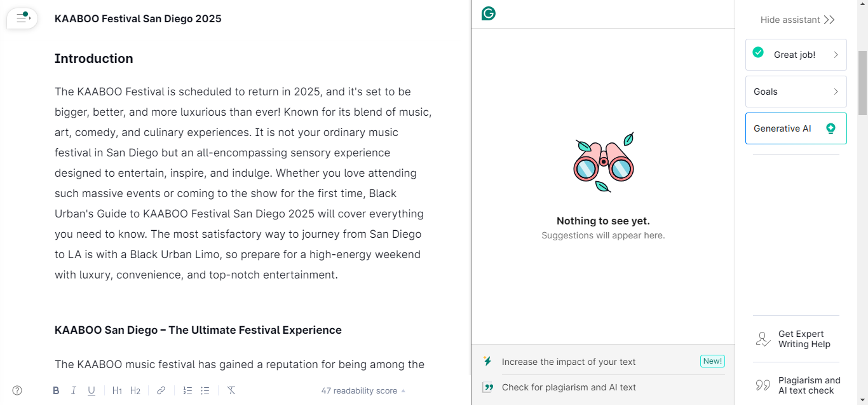
Task: Toggle italic formatting
Action: click(74, 390)
